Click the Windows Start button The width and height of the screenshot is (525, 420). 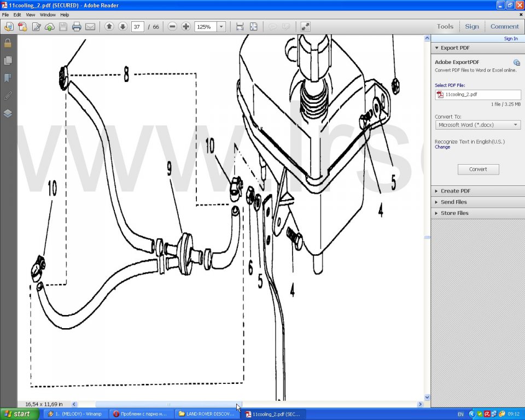19,414
